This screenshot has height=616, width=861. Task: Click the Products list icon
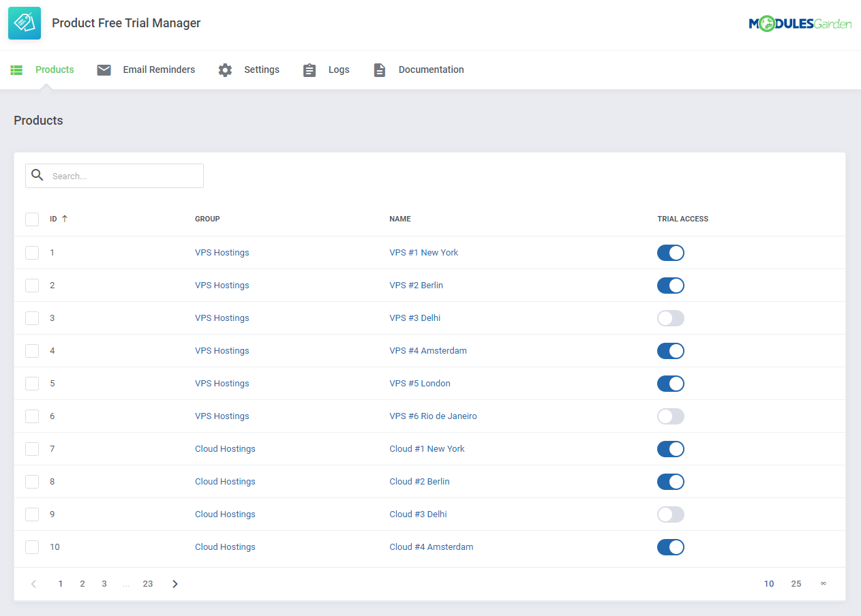16,70
